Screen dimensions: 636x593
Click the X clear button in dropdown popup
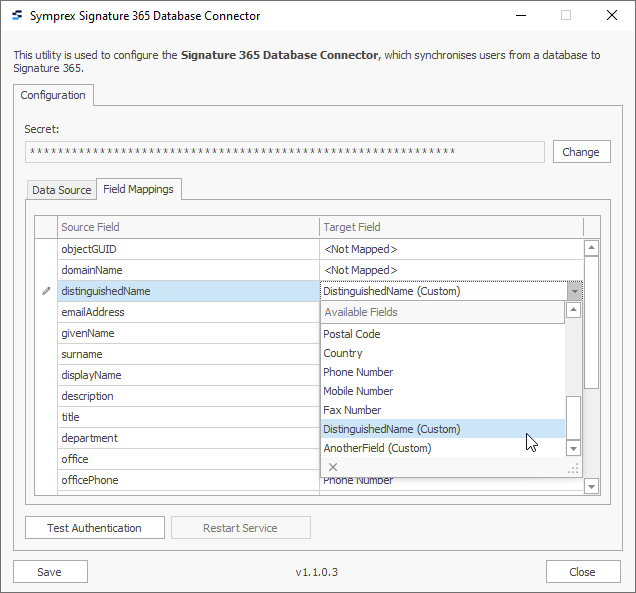(x=333, y=467)
